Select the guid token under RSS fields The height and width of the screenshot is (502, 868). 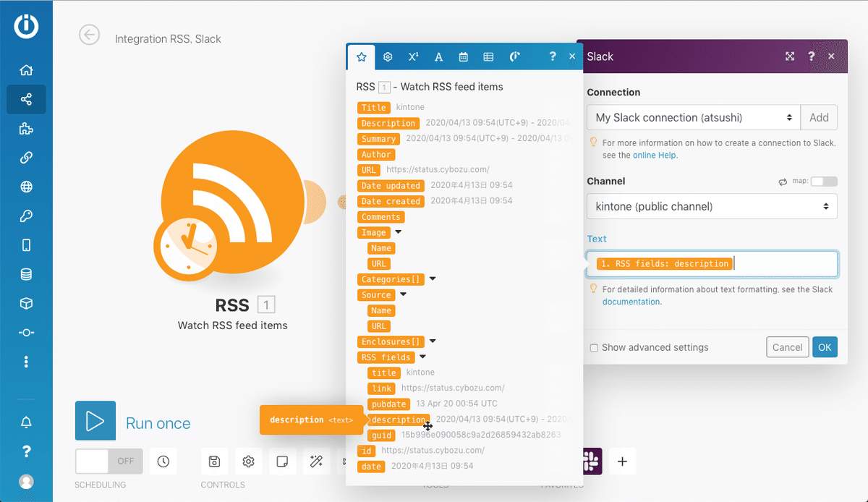(x=382, y=435)
